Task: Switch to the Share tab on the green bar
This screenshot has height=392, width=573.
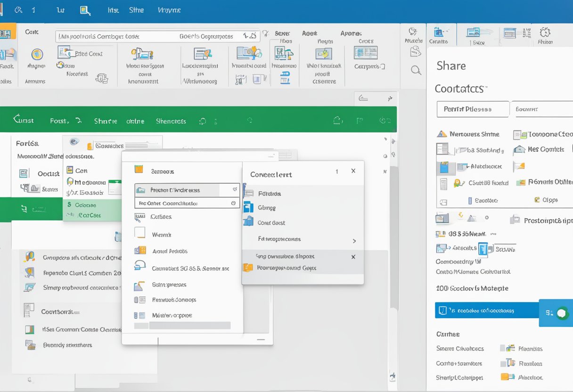Action: click(105, 121)
